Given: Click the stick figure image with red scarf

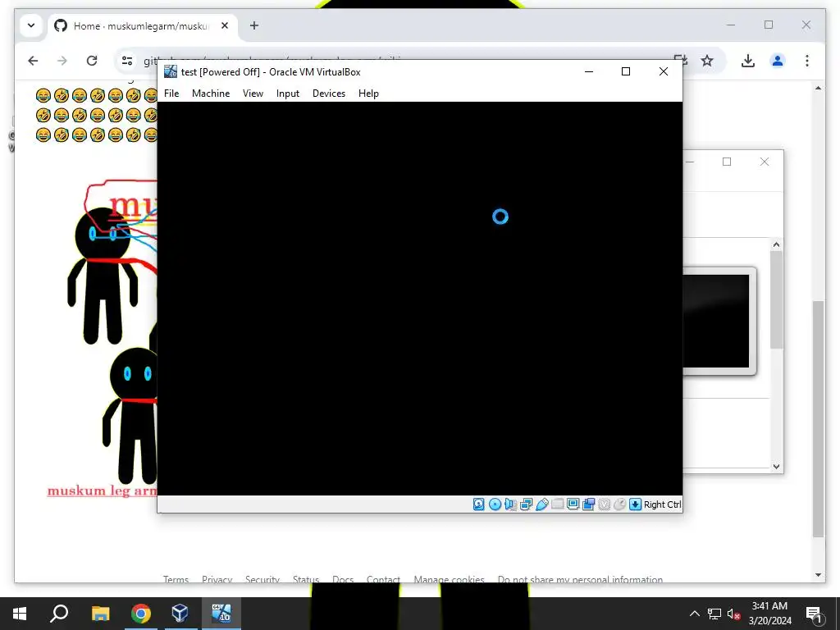Looking at the screenshot, I should click(112, 332).
